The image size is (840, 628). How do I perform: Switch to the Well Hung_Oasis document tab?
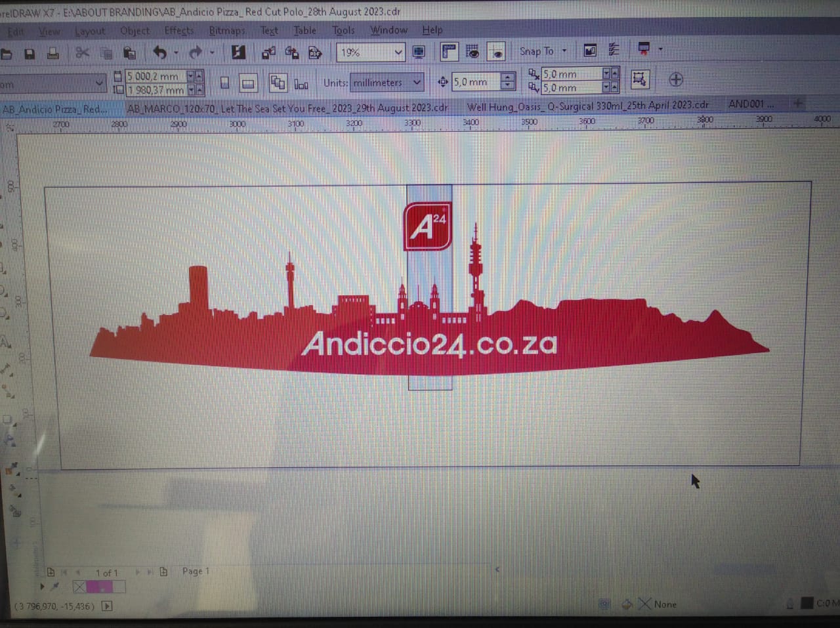(587, 105)
